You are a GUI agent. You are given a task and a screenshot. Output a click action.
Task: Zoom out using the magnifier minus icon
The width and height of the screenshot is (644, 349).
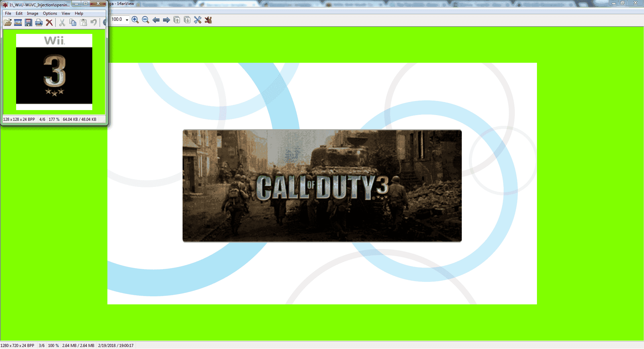click(x=146, y=20)
